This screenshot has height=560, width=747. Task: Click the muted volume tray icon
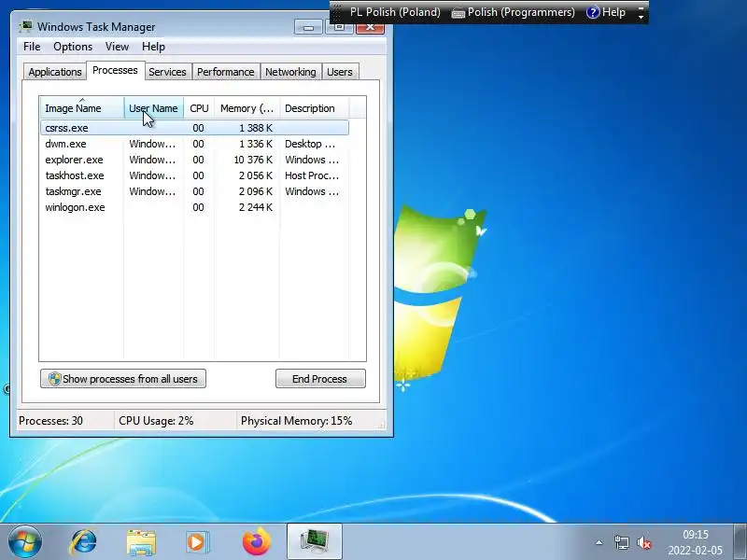[644, 542]
